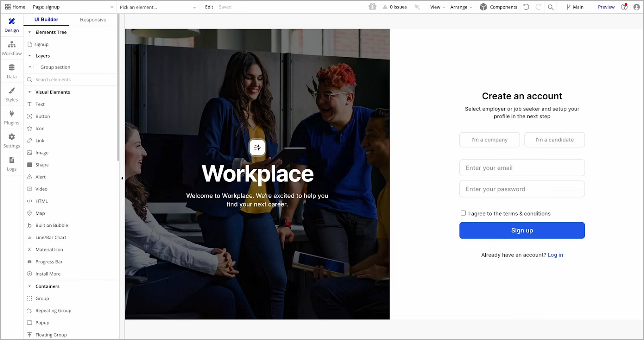Open the Settings tab in sidebar
Screen dimensions: 644x340
pos(12,141)
